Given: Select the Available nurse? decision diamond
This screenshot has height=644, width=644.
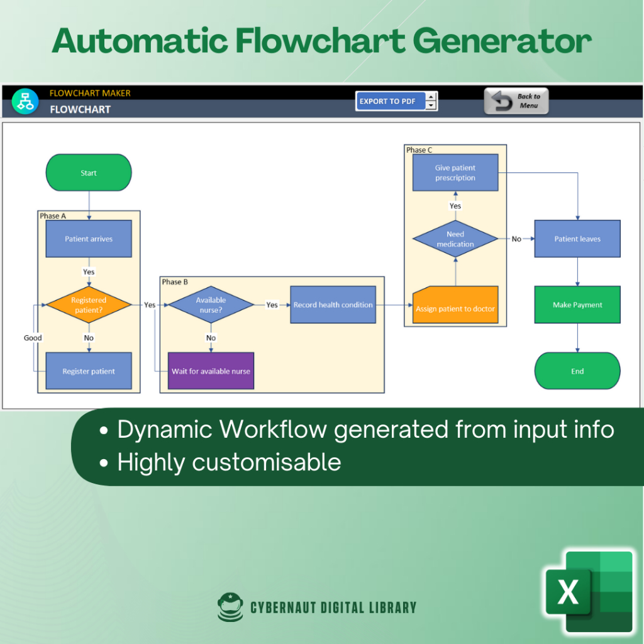Looking at the screenshot, I should tap(211, 305).
